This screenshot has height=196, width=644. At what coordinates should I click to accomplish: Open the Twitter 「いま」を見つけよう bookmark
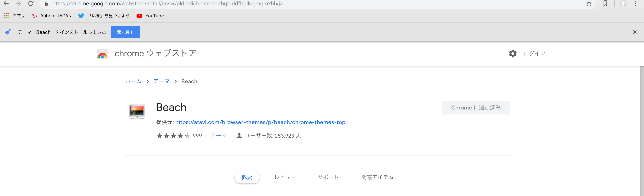(104, 16)
